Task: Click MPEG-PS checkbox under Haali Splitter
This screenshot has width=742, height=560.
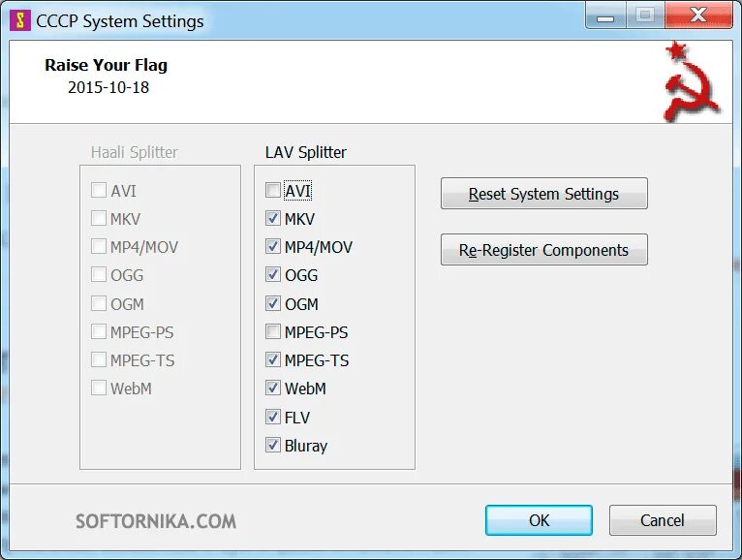Action: coord(99,332)
